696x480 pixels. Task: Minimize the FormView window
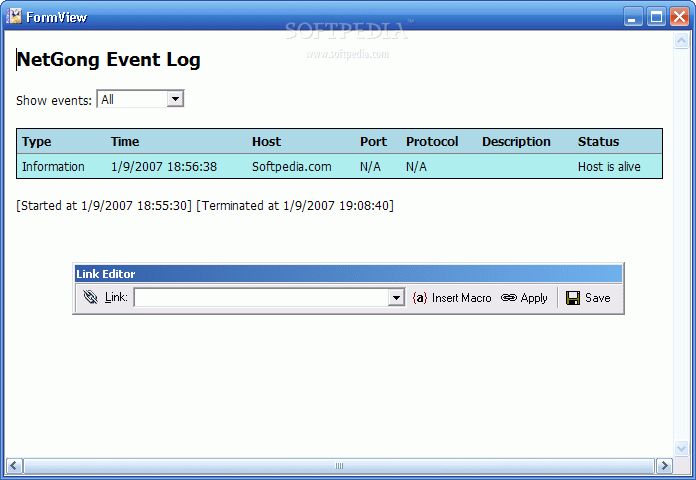click(x=633, y=17)
